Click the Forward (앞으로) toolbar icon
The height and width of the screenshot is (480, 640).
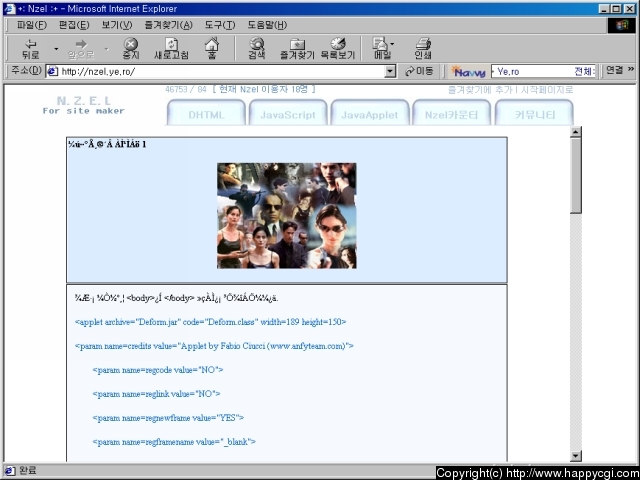pos(81,49)
